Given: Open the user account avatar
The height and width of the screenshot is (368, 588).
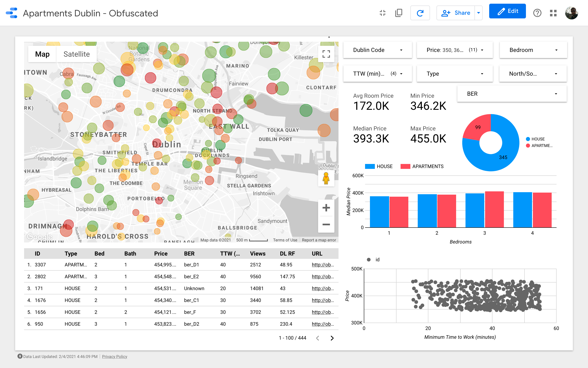Looking at the screenshot, I should [571, 13].
